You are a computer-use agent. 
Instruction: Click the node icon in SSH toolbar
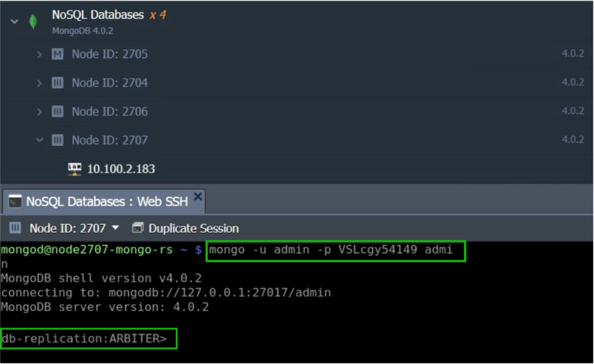[15, 228]
